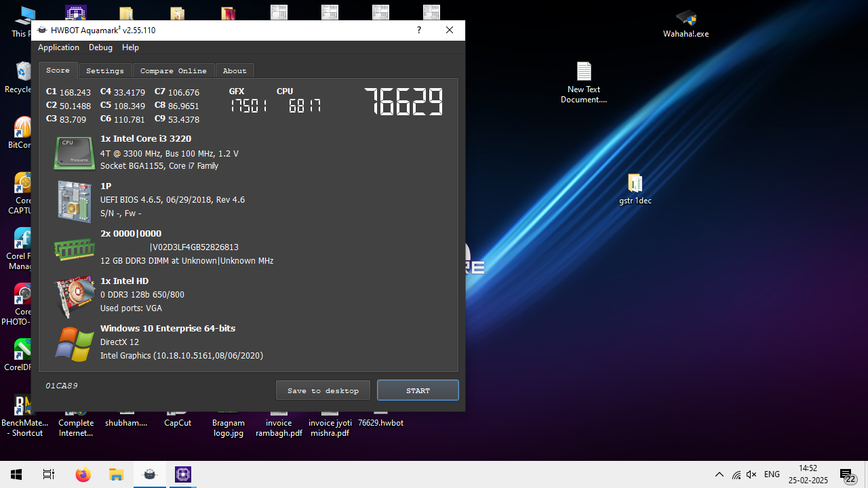Click the GFX score value
The image size is (868, 488).
(248, 106)
